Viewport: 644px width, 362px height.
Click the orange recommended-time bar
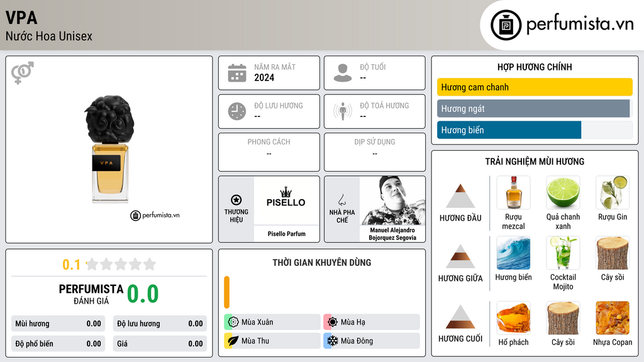pos(226,292)
